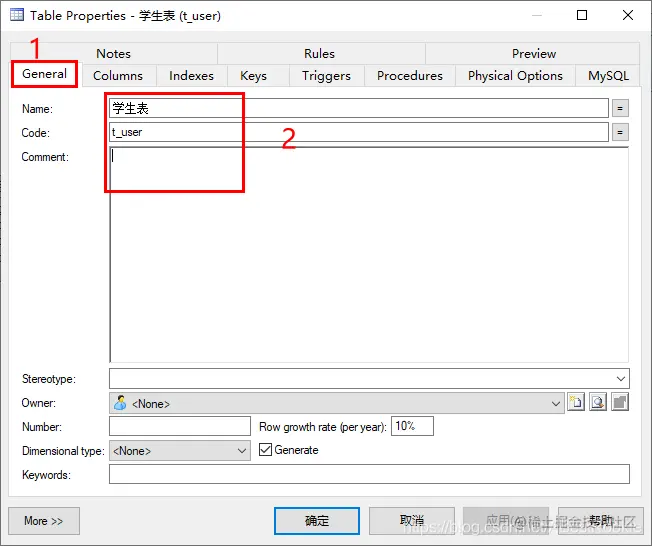
Task: Click the 确定 confirm button
Action: coord(317,521)
